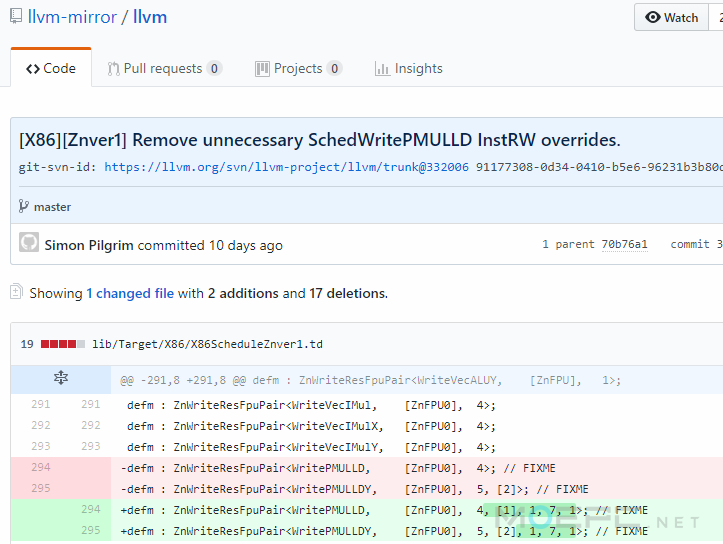
Task: Click the pull request icon
Action: coord(113,69)
